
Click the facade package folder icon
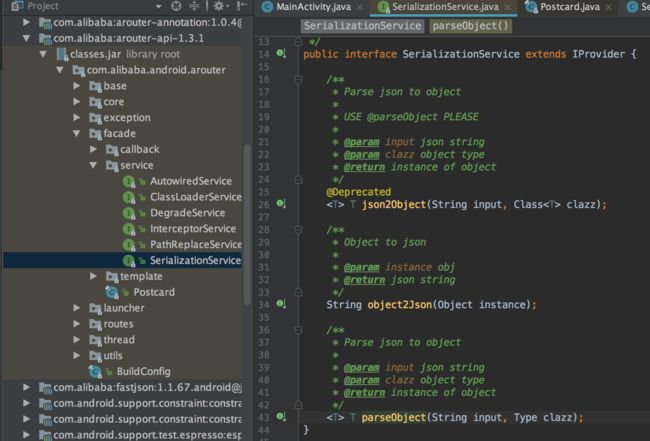95,134
